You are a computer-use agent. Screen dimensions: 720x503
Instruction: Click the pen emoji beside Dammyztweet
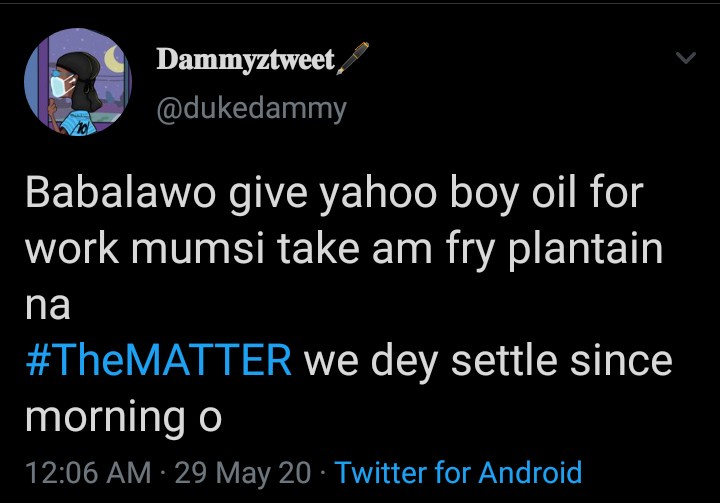pos(355,62)
